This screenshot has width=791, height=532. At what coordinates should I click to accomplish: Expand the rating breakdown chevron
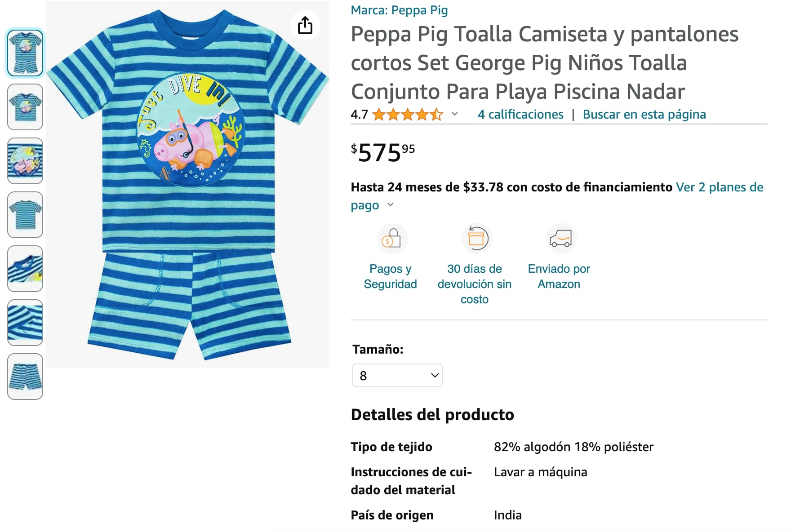(x=455, y=114)
